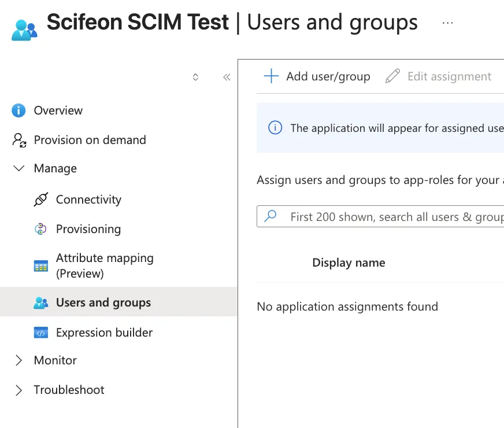The image size is (504, 428).
Task: Click Add user/group
Action: pos(317,76)
